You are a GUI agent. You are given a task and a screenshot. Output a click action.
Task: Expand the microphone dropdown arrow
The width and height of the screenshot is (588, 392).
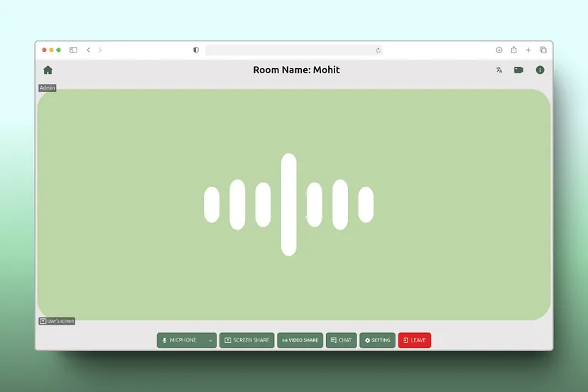coord(210,341)
